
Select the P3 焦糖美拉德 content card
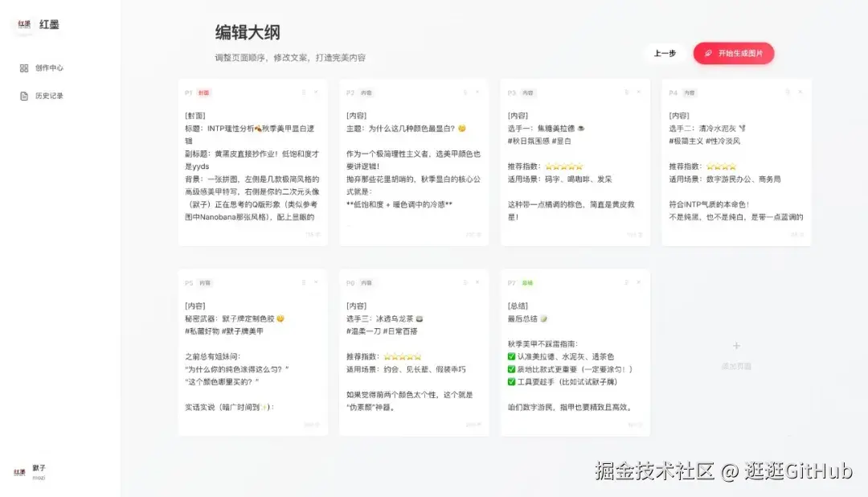575,161
